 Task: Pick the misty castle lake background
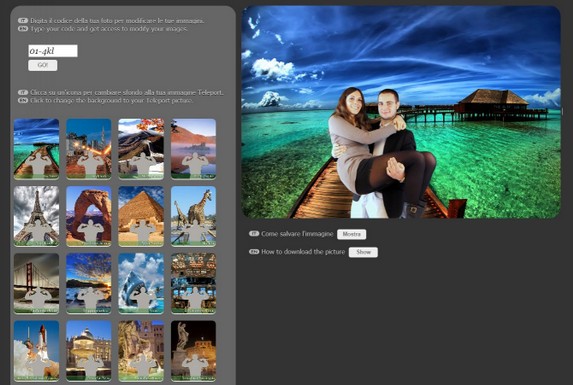point(193,149)
